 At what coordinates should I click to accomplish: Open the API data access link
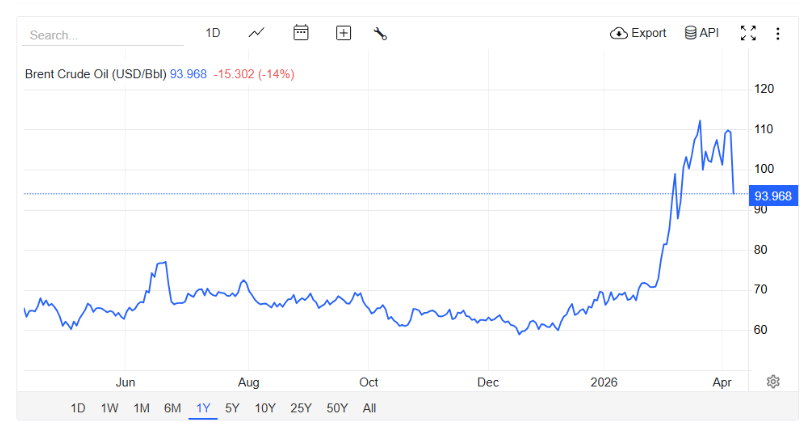(x=701, y=33)
